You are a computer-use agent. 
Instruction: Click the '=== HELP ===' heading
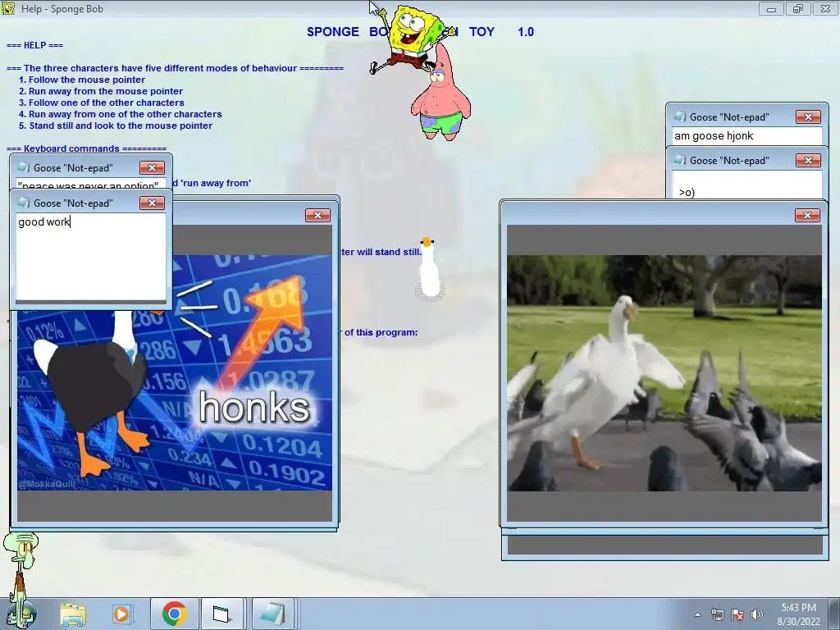[34, 45]
